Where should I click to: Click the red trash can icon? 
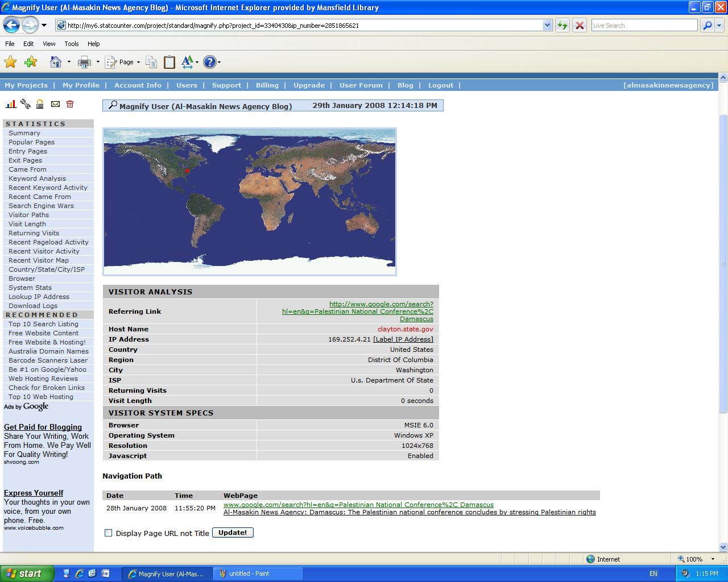70,104
